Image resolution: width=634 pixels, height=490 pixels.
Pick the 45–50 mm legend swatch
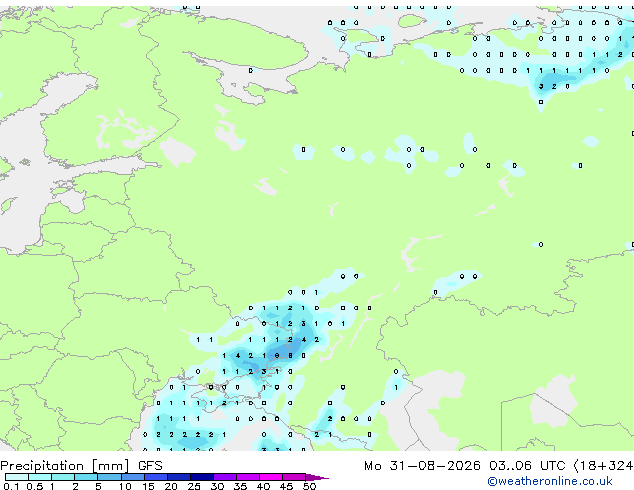pyautogui.click(x=294, y=477)
